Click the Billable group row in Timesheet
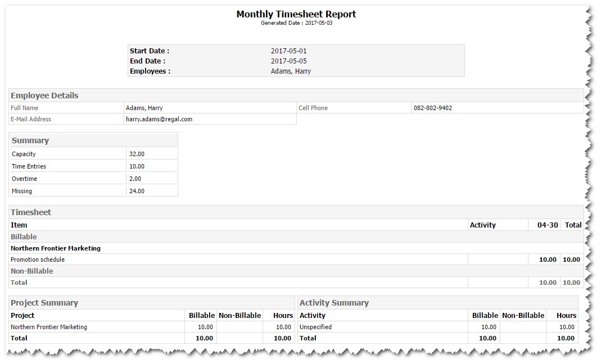 point(296,237)
